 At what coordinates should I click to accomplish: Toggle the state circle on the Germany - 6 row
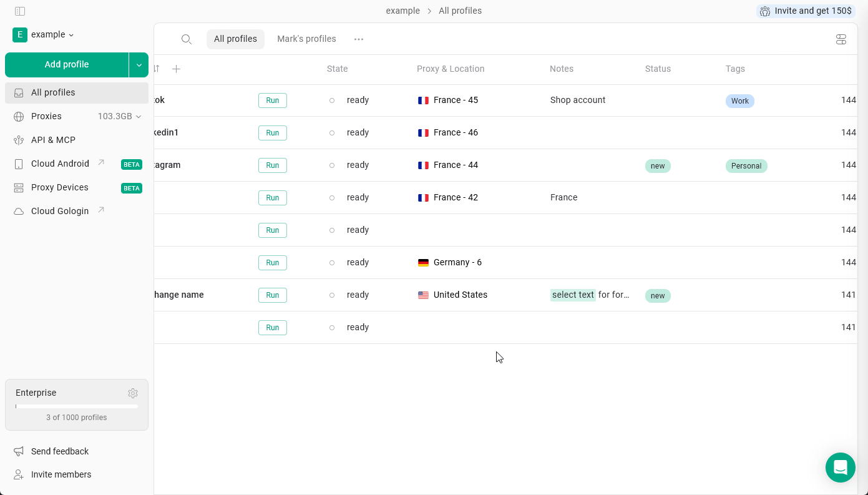point(331,262)
